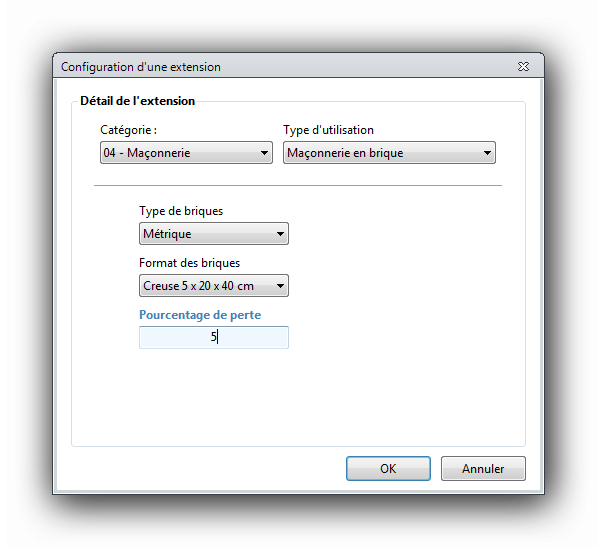Close the Configuration d'une extension dialog
597x547 pixels.
point(523,67)
